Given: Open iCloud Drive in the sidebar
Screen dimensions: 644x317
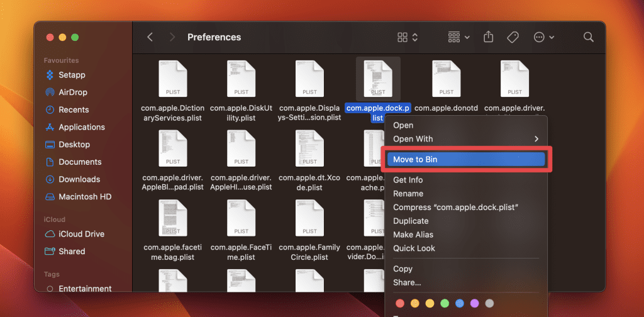Looking at the screenshot, I should pos(81,234).
